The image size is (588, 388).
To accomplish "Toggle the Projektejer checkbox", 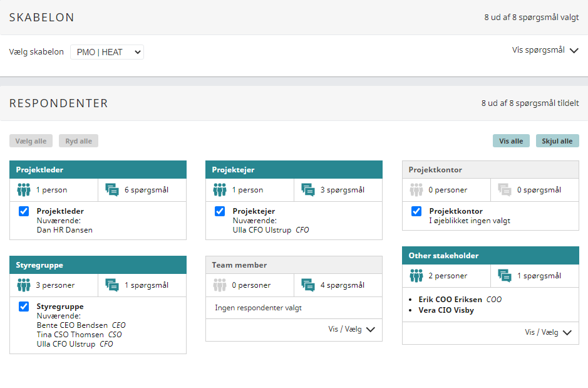I will click(220, 212).
